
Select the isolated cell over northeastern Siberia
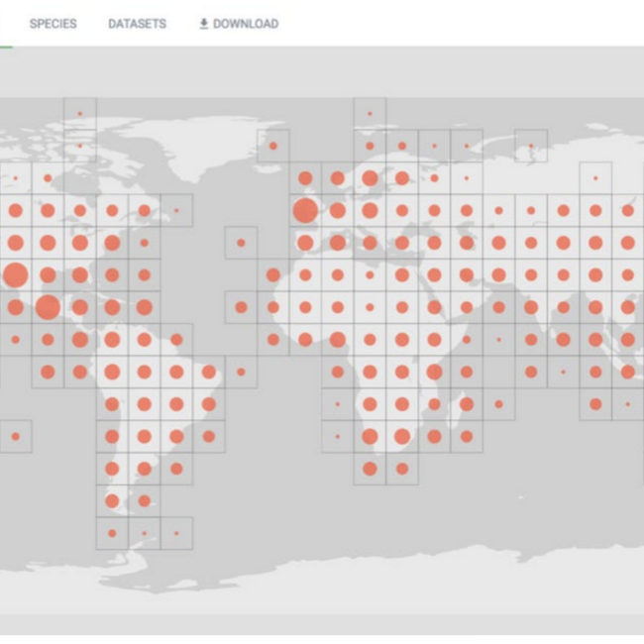(x=531, y=146)
